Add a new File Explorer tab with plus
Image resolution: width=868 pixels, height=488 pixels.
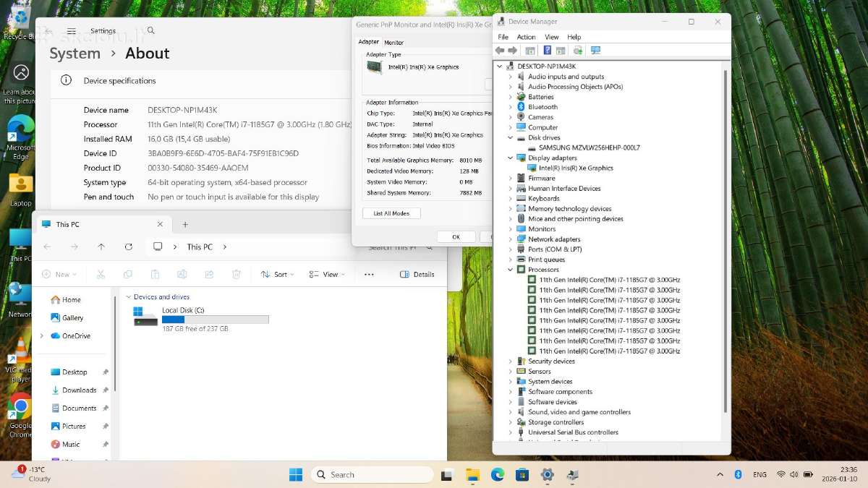point(185,224)
